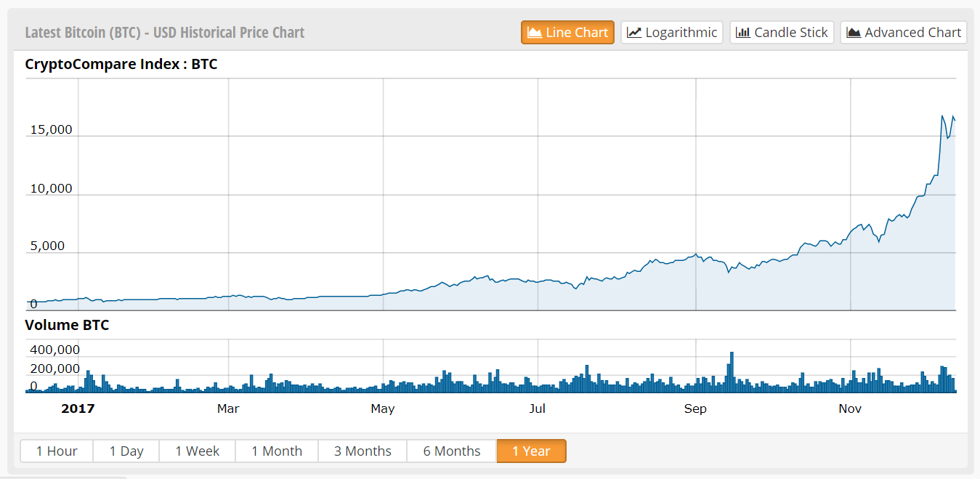This screenshot has height=479, width=980.
Task: Click the 6 Months range button
Action: point(451,451)
